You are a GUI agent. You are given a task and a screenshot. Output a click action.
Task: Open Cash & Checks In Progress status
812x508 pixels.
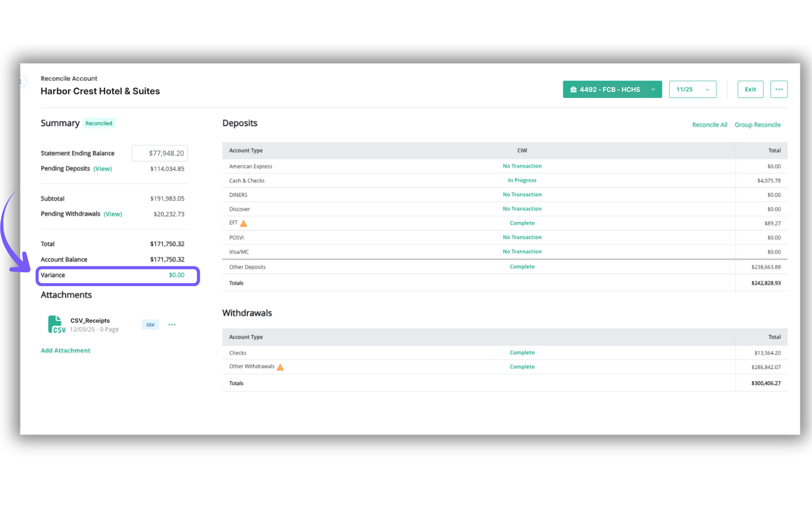click(x=522, y=180)
